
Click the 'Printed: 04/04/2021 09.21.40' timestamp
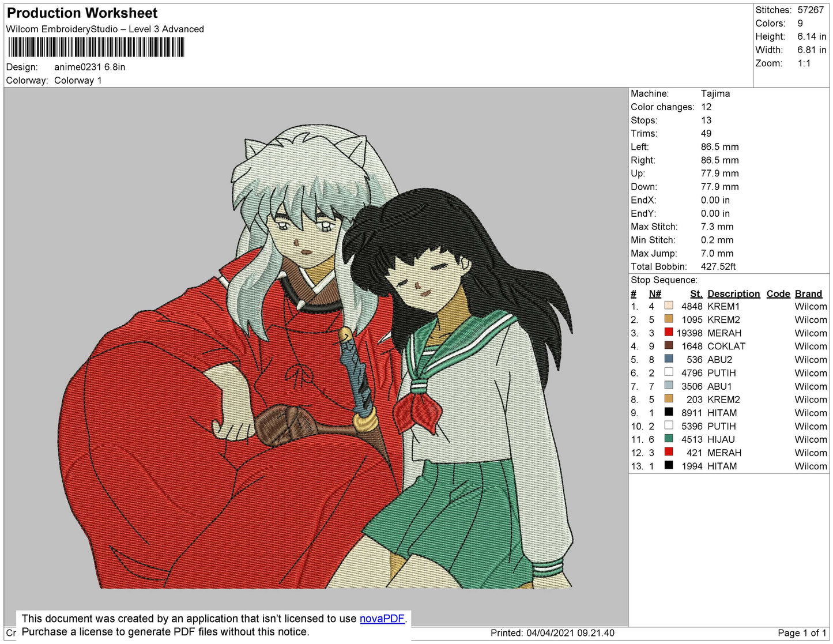(x=552, y=632)
